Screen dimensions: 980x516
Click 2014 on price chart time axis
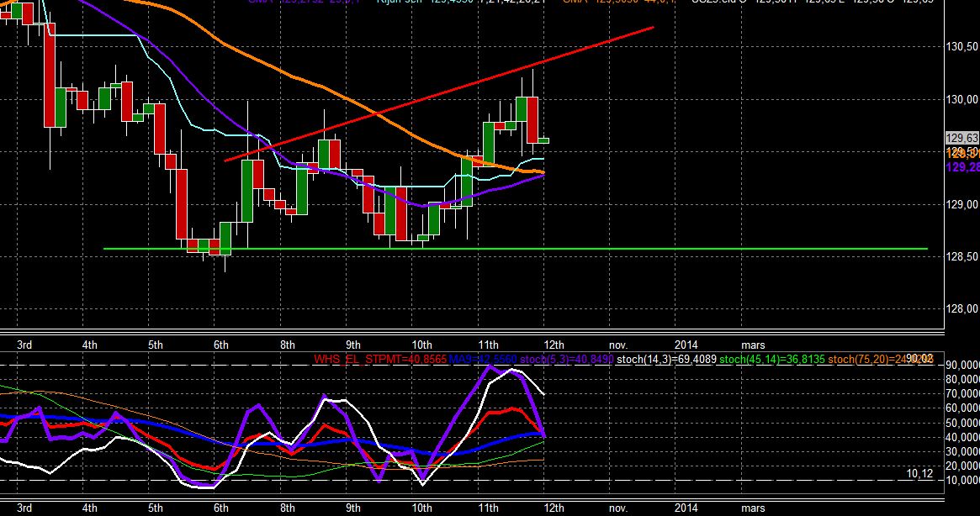[x=686, y=345]
